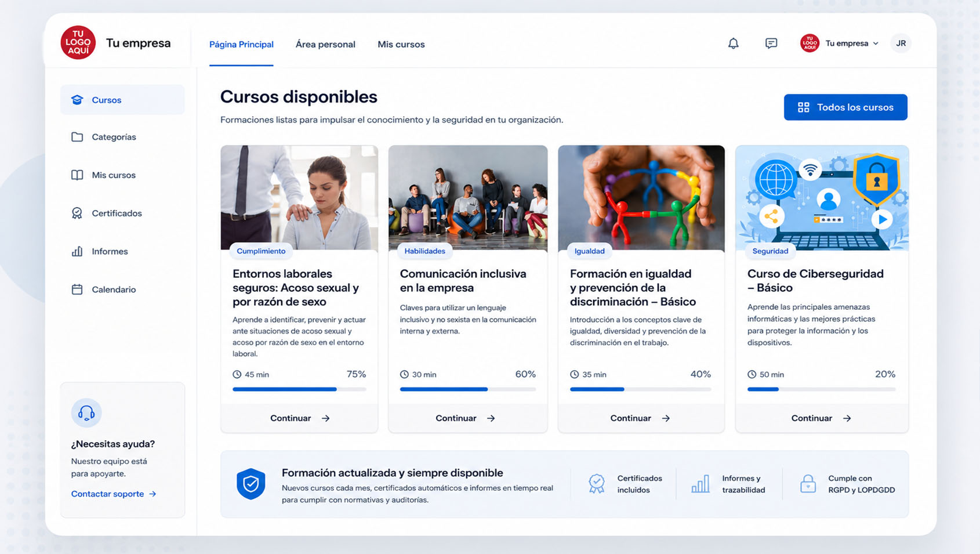Click the Seguridad category tag

(x=770, y=251)
